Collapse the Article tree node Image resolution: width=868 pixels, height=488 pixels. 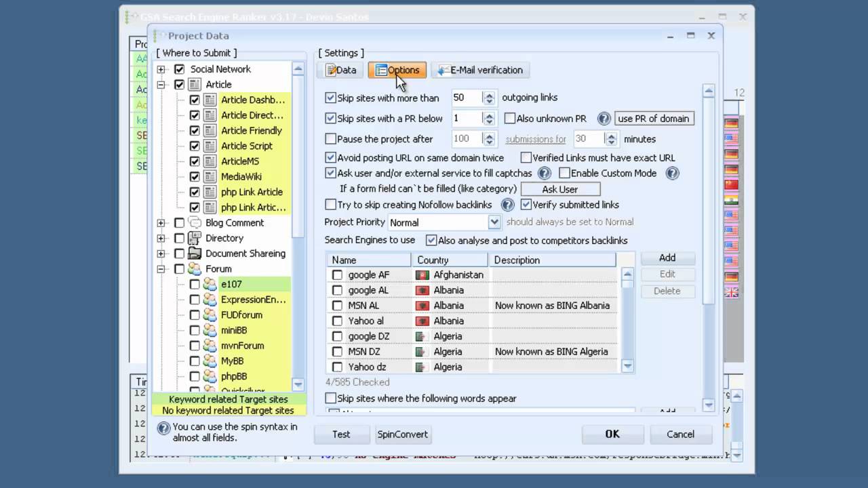[x=161, y=85]
